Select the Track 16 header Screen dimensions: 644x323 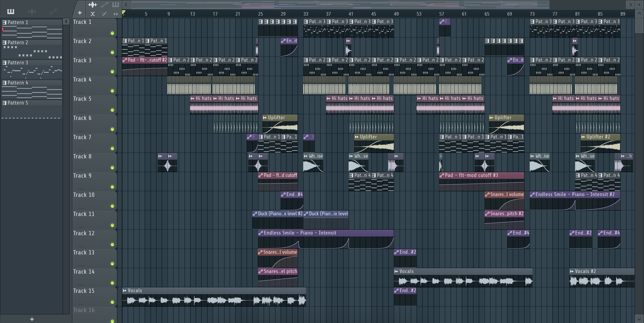(95, 315)
